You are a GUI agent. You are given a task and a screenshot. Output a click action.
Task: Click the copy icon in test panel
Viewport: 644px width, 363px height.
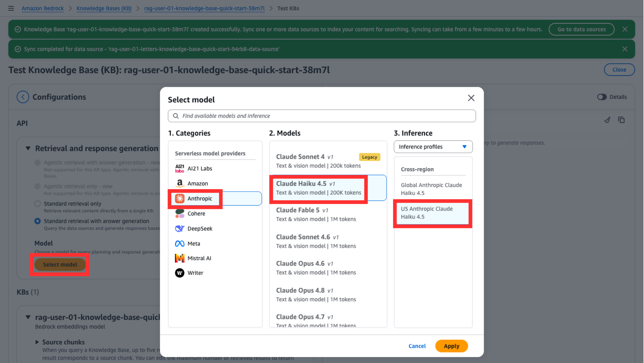point(621,120)
